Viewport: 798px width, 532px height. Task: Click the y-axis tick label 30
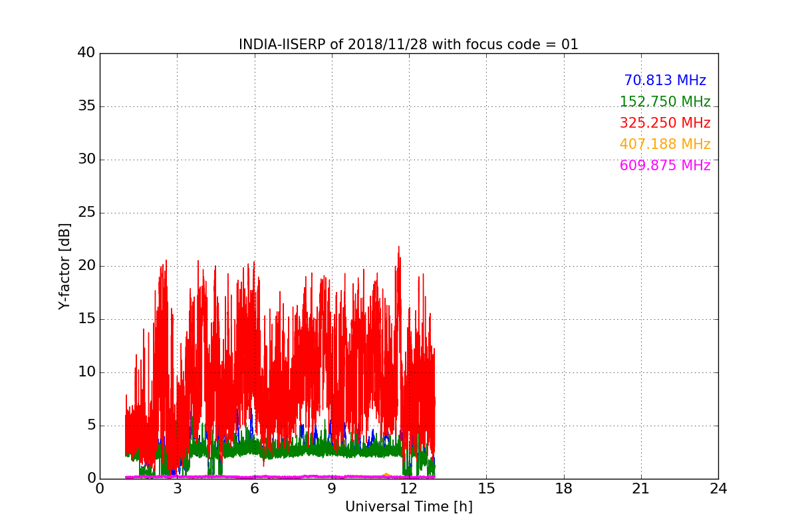(86, 160)
